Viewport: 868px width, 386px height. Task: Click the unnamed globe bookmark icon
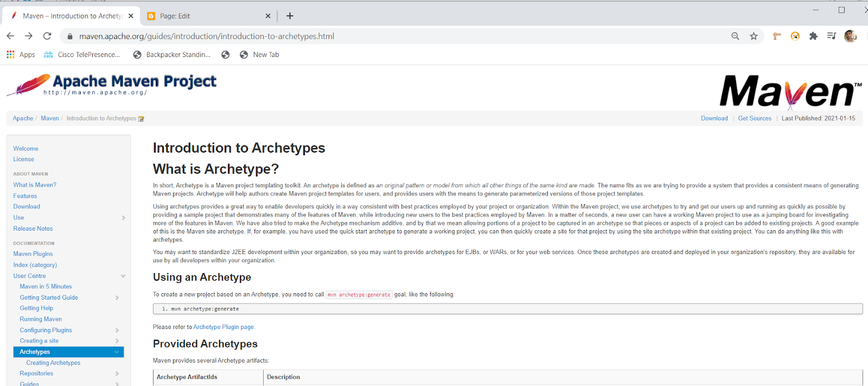pos(226,54)
